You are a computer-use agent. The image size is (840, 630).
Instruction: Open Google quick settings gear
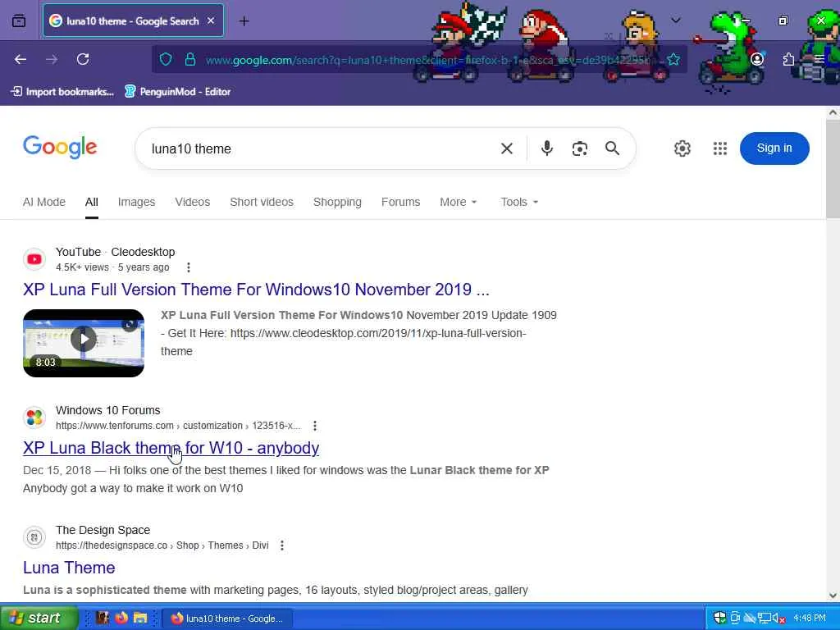[x=682, y=148]
